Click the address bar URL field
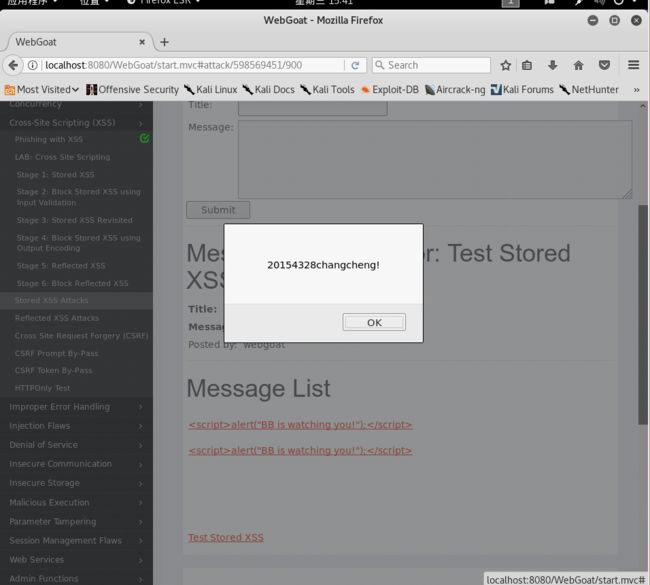The width and height of the screenshot is (650, 585). (193, 65)
